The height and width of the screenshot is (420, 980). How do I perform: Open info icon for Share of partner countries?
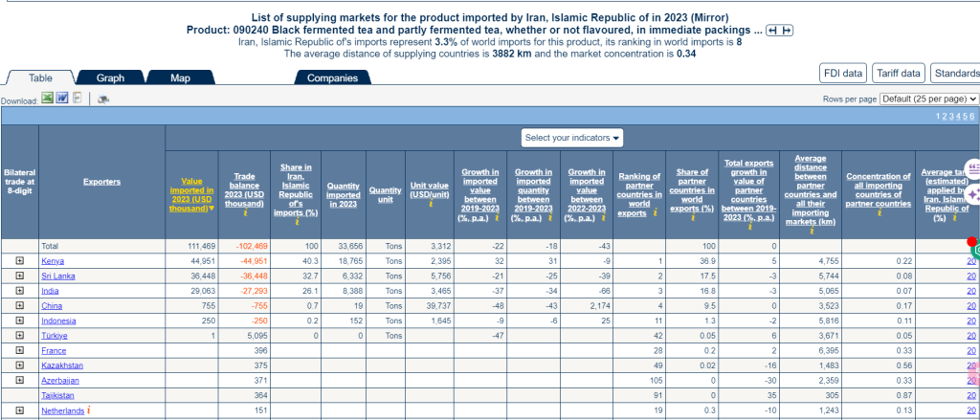point(692,218)
